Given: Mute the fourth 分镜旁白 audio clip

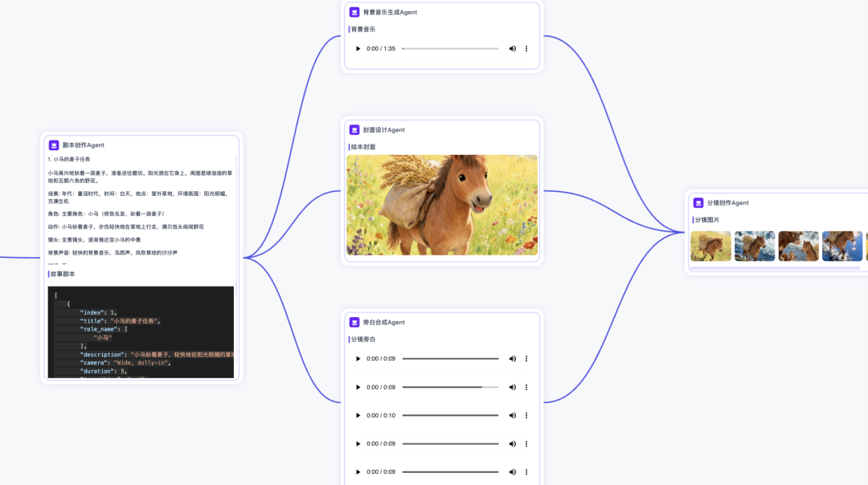Looking at the screenshot, I should pos(512,443).
